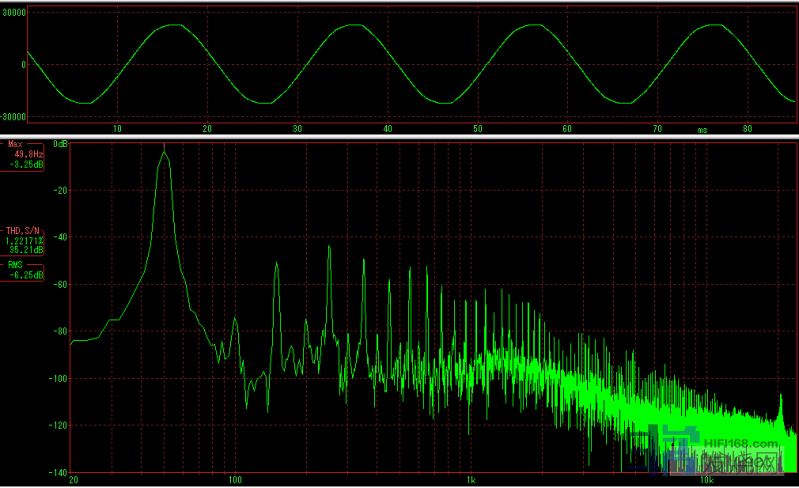Click the 30000 amplitude label in waveform

point(14,13)
